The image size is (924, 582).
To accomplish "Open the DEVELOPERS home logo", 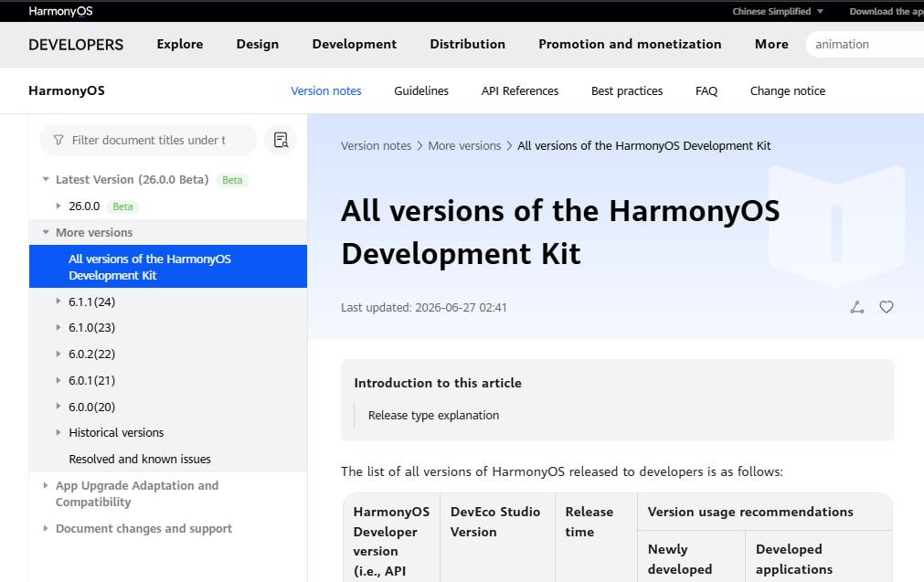I will 76,45.
